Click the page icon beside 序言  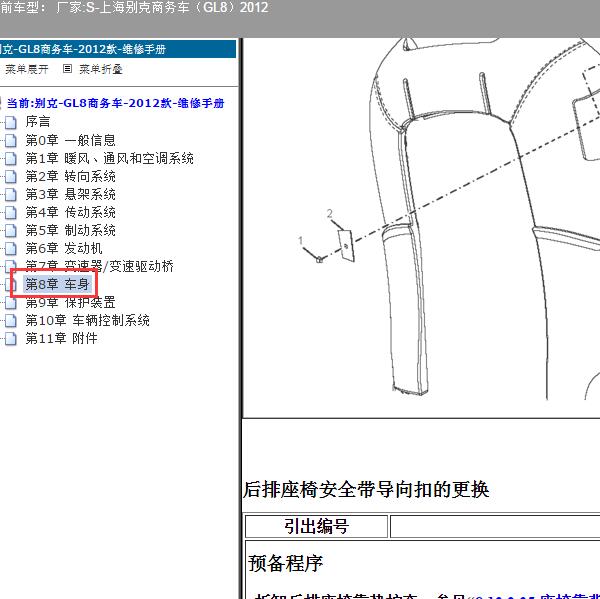pos(11,122)
